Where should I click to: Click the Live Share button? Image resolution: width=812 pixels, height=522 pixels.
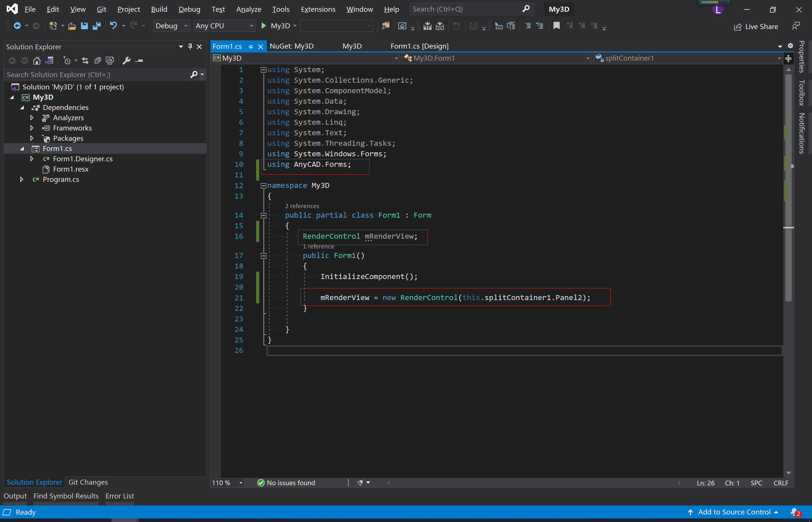[x=756, y=27]
